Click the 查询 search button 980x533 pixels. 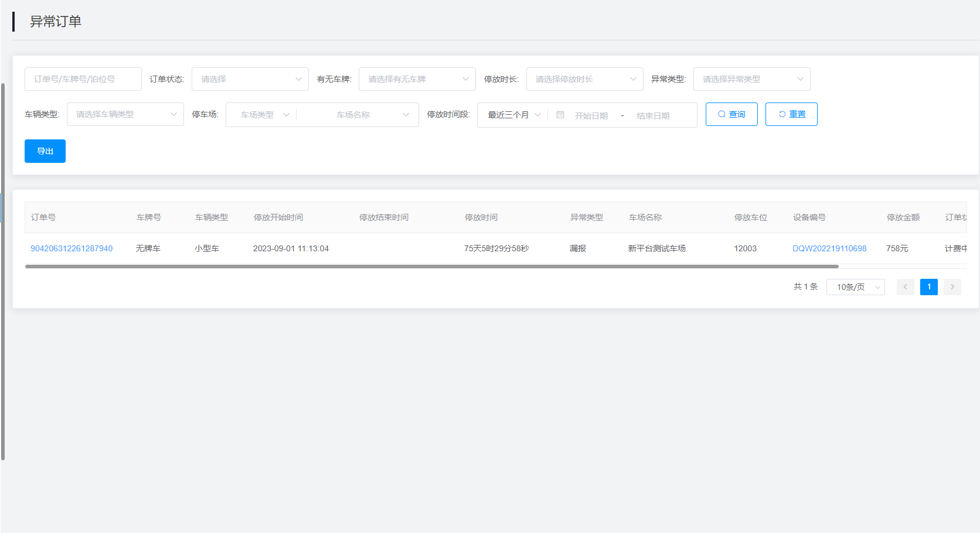[731, 114]
